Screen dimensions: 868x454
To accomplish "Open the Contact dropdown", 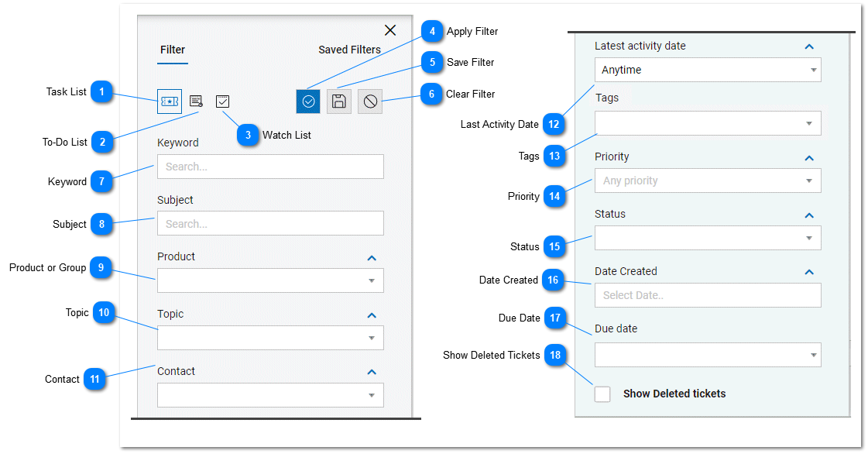I will click(270, 395).
